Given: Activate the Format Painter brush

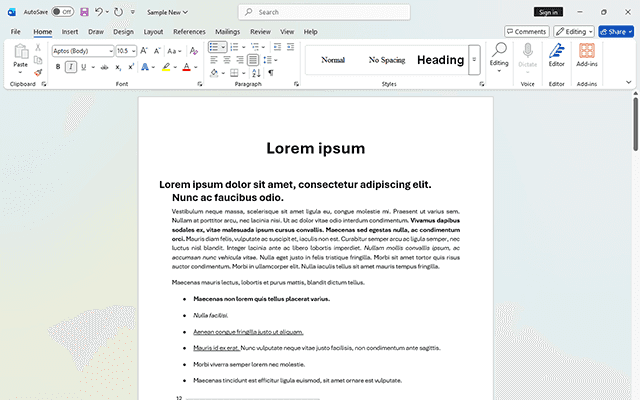Looking at the screenshot, I should (38, 73).
